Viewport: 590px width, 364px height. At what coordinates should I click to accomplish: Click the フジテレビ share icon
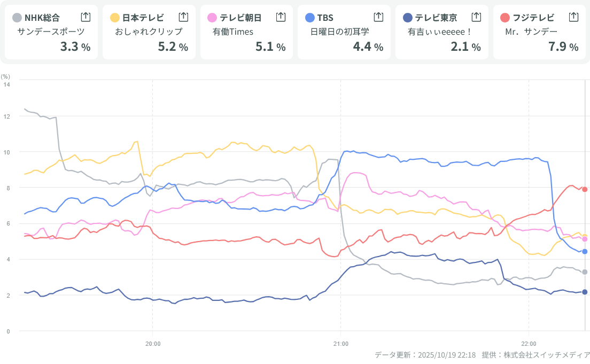tap(573, 17)
